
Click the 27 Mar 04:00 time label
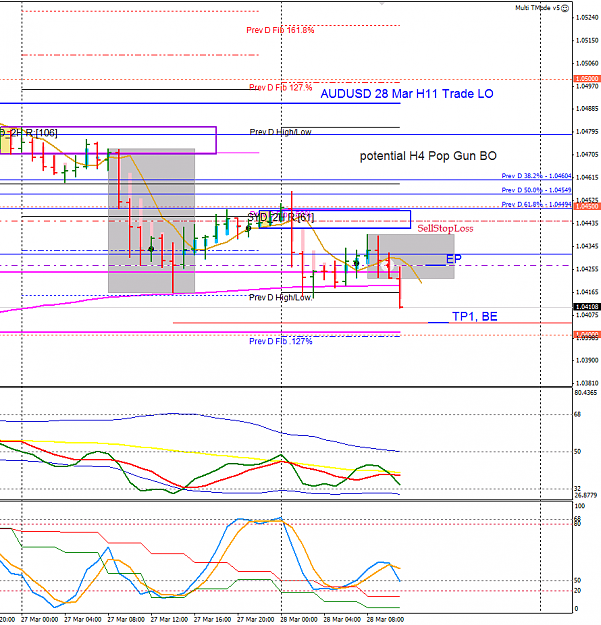(x=82, y=619)
